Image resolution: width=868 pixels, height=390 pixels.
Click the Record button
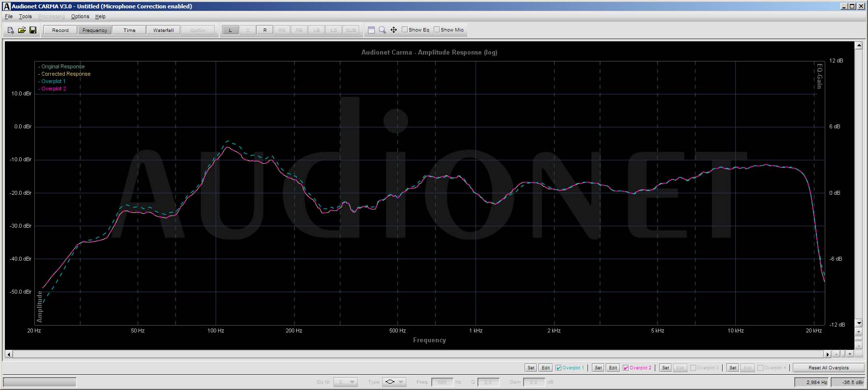coord(60,30)
